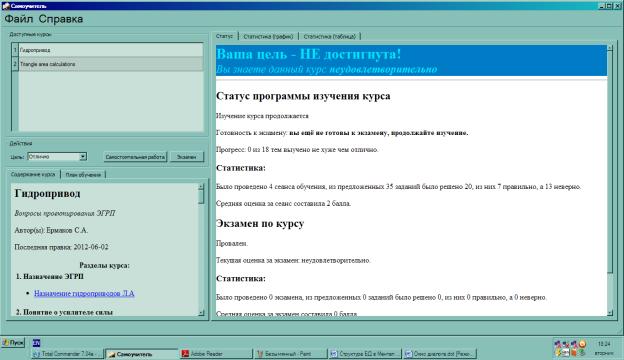Image resolution: width=624 pixels, height=360 pixels.
Task: Click the Ваша цель - НЕ достигнута! banner
Action: click(x=308, y=54)
